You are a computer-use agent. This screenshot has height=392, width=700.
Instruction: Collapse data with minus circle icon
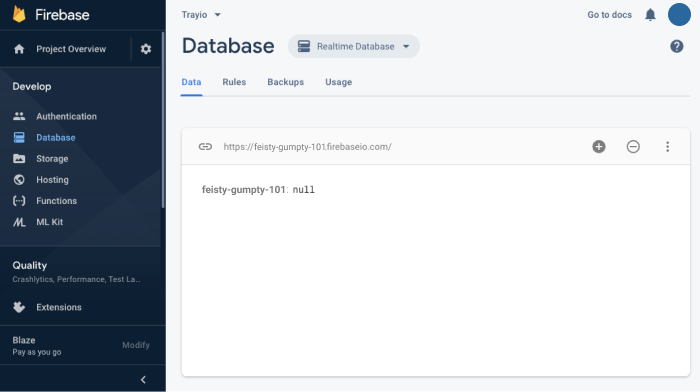[x=633, y=146]
